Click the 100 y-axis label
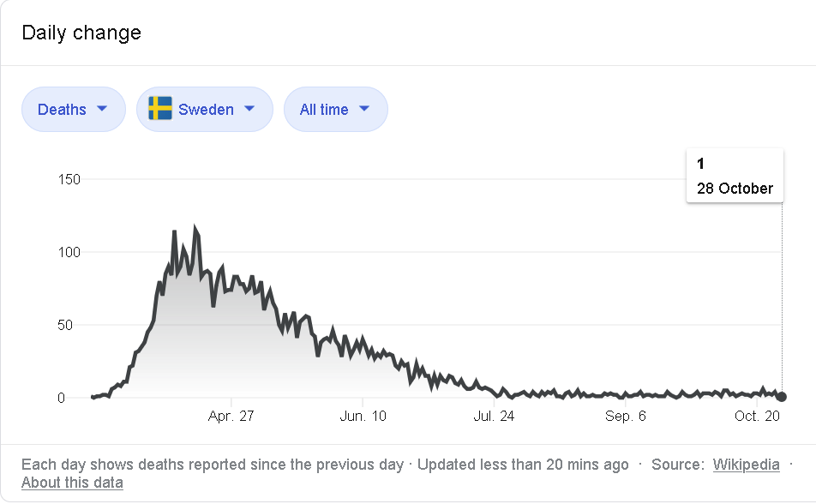Viewport: 816px width, 504px height. 69,253
